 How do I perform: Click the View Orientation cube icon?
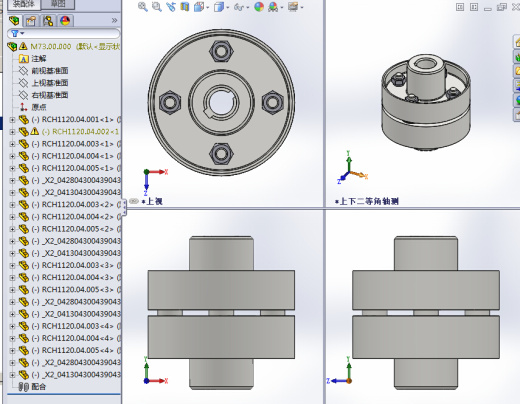coord(199,7)
